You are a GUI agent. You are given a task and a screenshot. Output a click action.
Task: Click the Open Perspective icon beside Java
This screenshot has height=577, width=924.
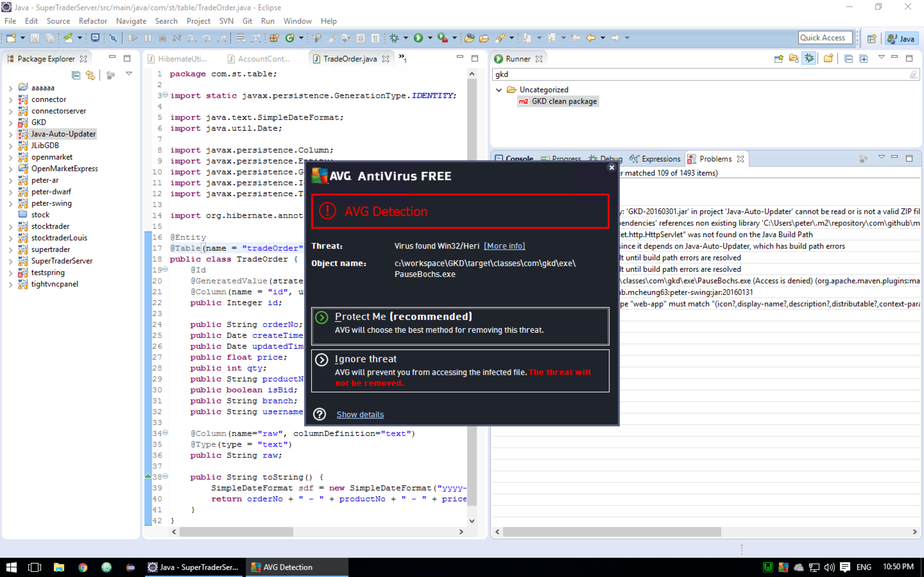872,38
